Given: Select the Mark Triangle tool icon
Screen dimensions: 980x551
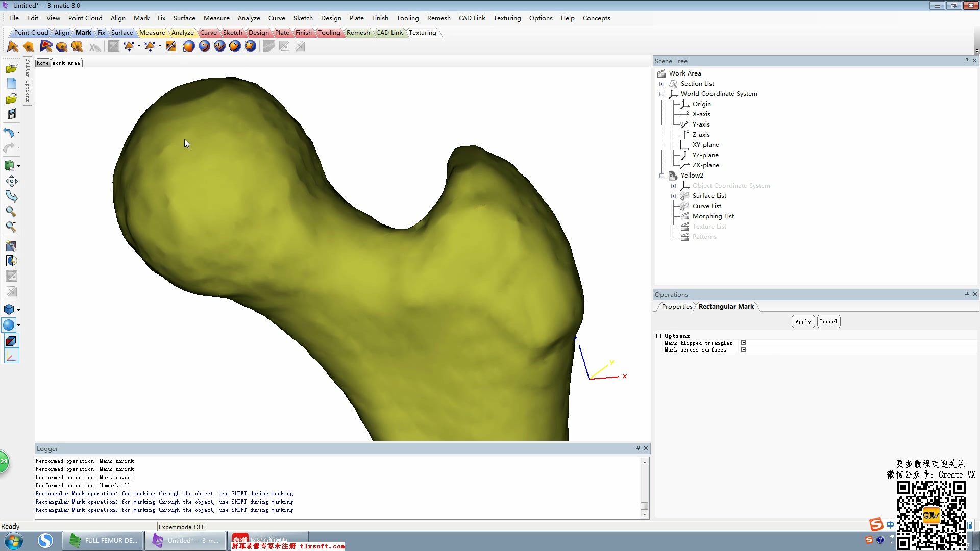Looking at the screenshot, I should tap(13, 46).
